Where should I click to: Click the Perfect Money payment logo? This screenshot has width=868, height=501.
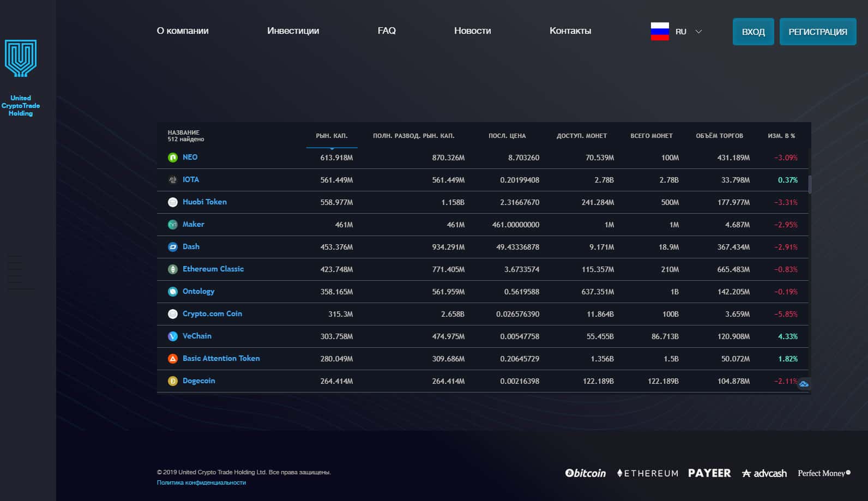pos(824,473)
